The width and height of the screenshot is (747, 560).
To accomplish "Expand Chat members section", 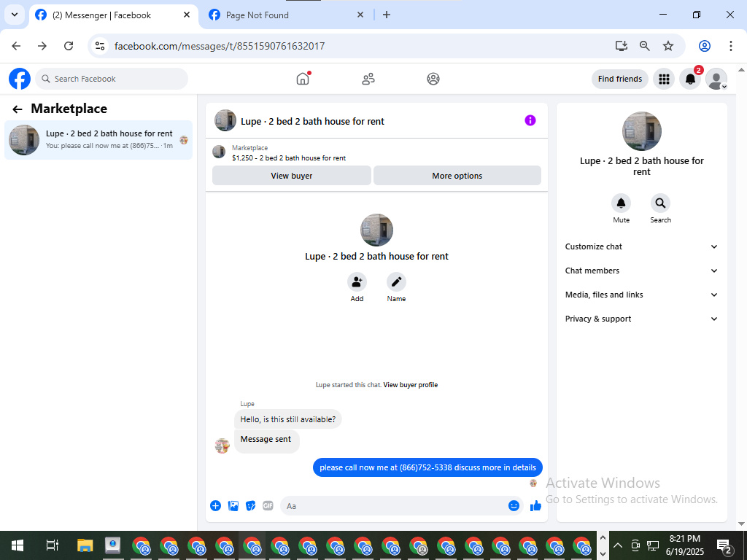I will 641,271.
